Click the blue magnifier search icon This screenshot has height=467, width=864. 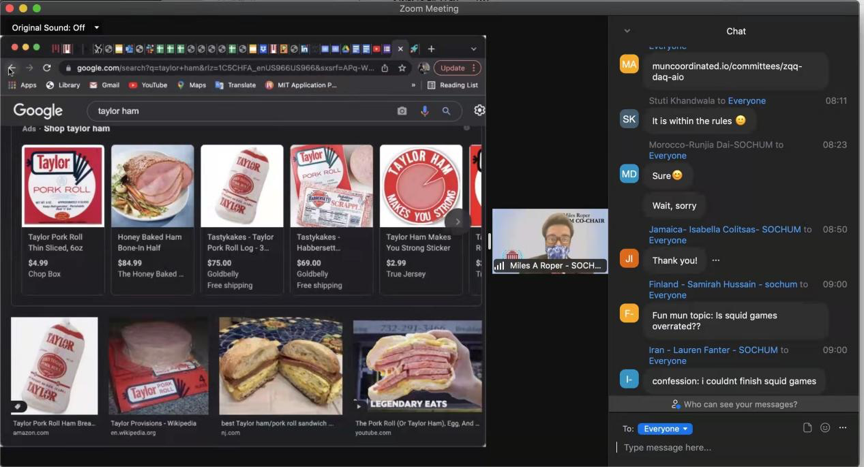446,111
